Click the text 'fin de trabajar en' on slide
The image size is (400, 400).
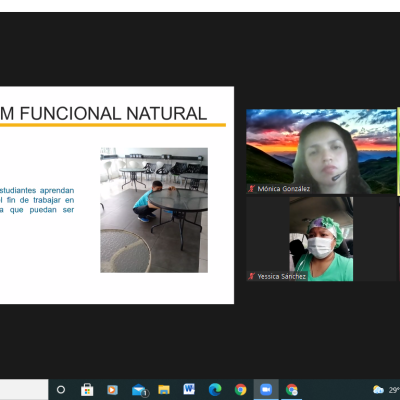40,200
